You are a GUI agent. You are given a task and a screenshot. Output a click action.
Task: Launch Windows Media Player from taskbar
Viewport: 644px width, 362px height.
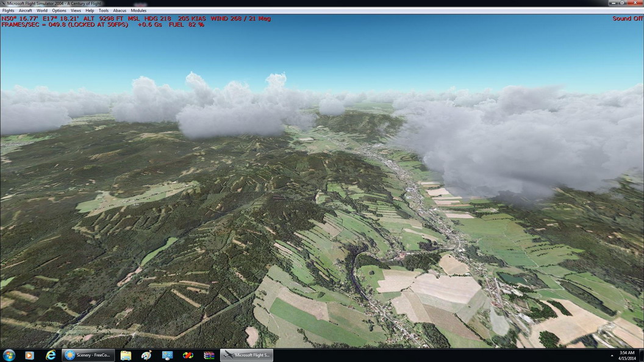tap(29, 355)
